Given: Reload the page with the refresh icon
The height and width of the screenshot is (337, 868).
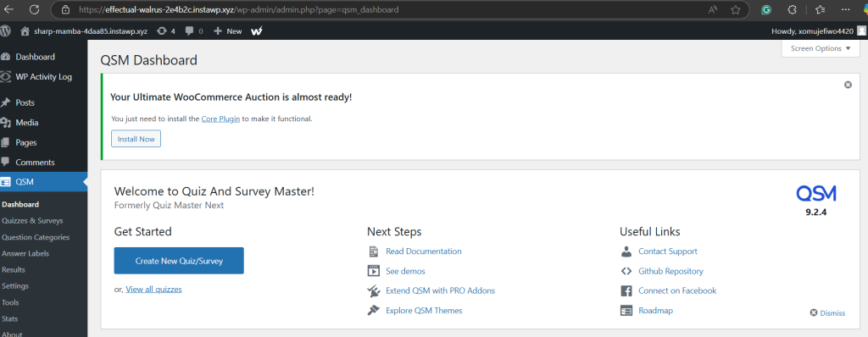Looking at the screenshot, I should coord(34,9).
